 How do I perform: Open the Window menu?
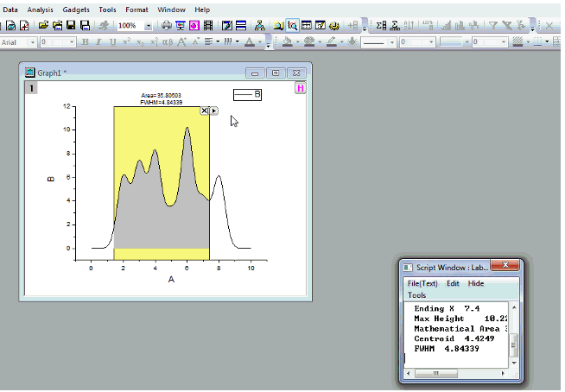(x=172, y=9)
